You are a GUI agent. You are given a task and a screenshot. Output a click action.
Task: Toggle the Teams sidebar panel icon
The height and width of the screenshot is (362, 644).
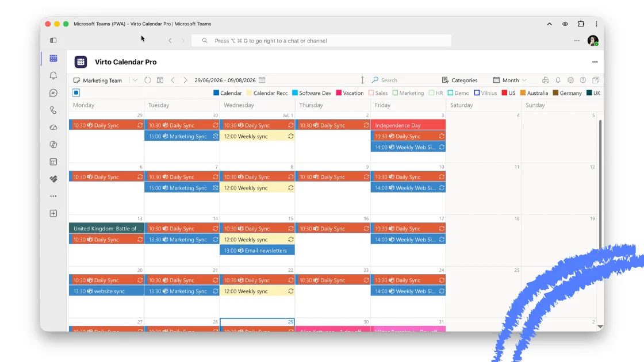pos(53,40)
